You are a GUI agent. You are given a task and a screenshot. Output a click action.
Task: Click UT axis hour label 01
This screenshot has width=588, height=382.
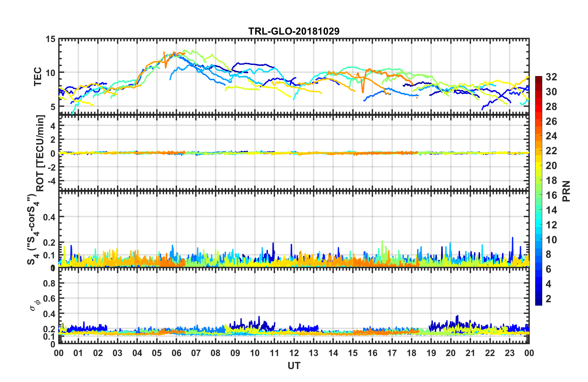point(78,353)
